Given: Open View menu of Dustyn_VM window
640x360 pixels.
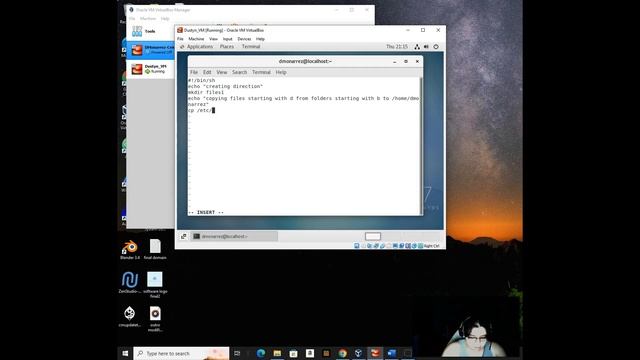Looking at the screenshot, I should (x=213, y=39).
